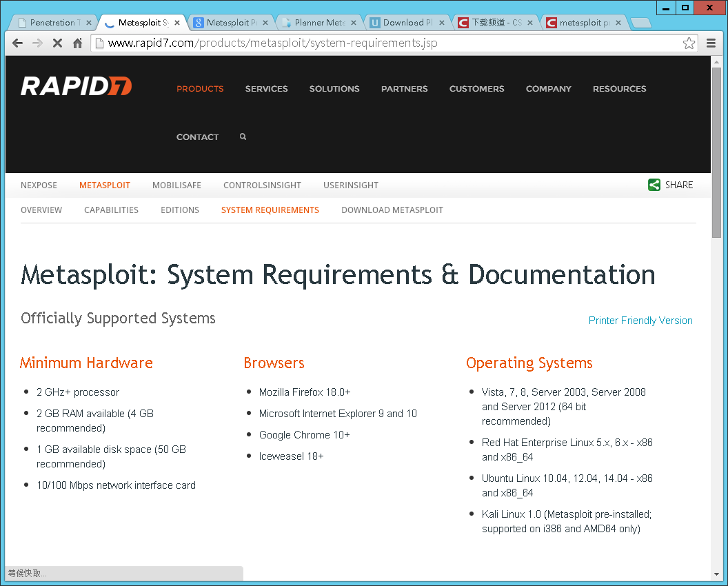Click the SHARE text link
Image resolution: width=728 pixels, height=586 pixels.
click(679, 185)
